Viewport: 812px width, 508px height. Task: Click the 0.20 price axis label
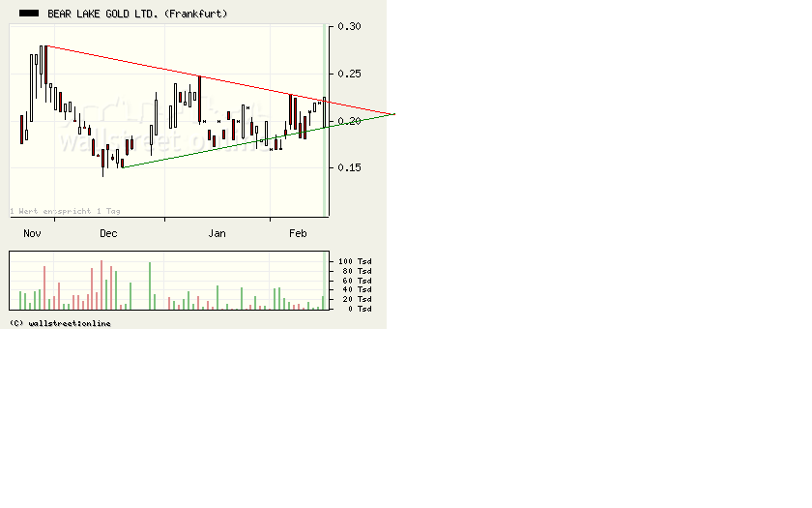coord(349,121)
